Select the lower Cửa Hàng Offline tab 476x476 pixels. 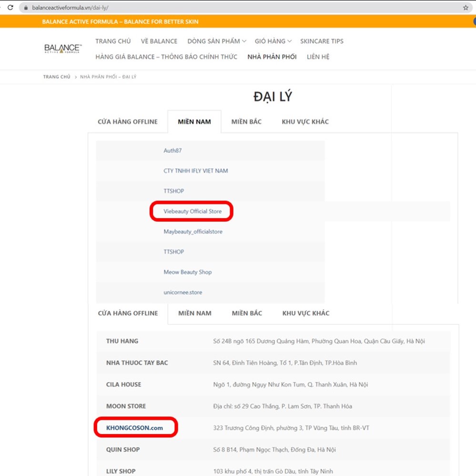(x=128, y=314)
